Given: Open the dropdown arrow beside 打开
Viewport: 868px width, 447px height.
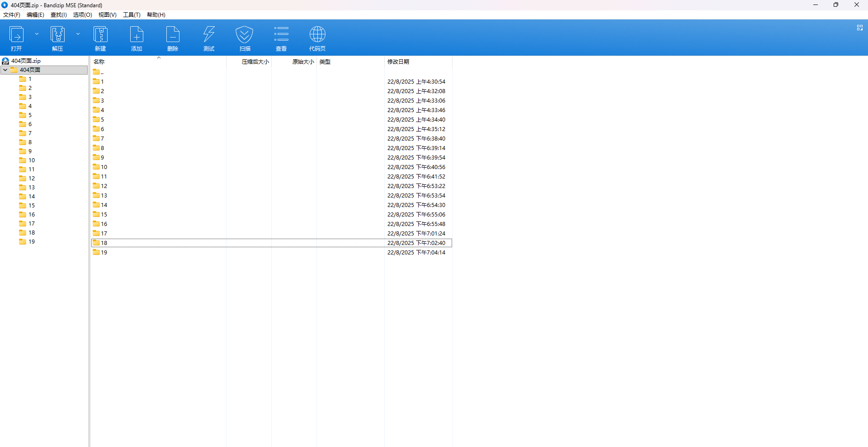Looking at the screenshot, I should click(x=37, y=34).
